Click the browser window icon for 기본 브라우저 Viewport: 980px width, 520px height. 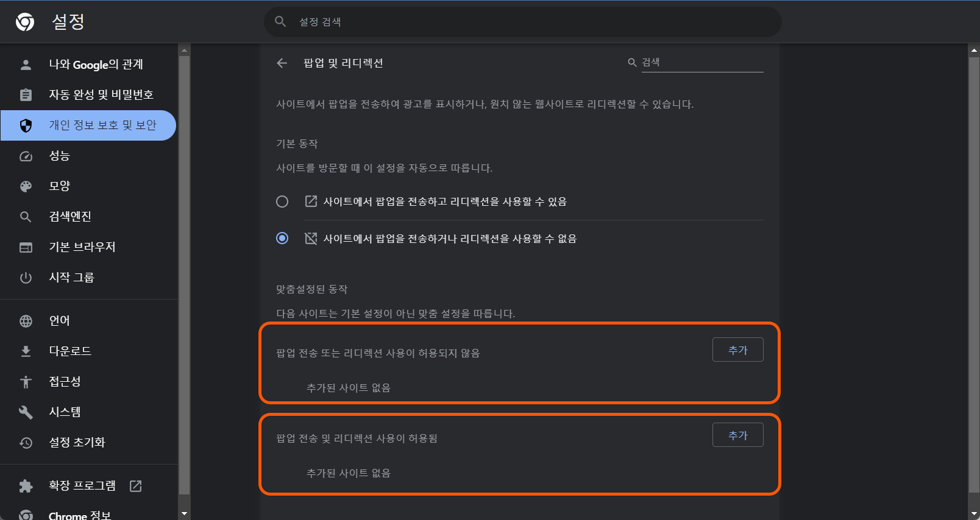(x=26, y=247)
